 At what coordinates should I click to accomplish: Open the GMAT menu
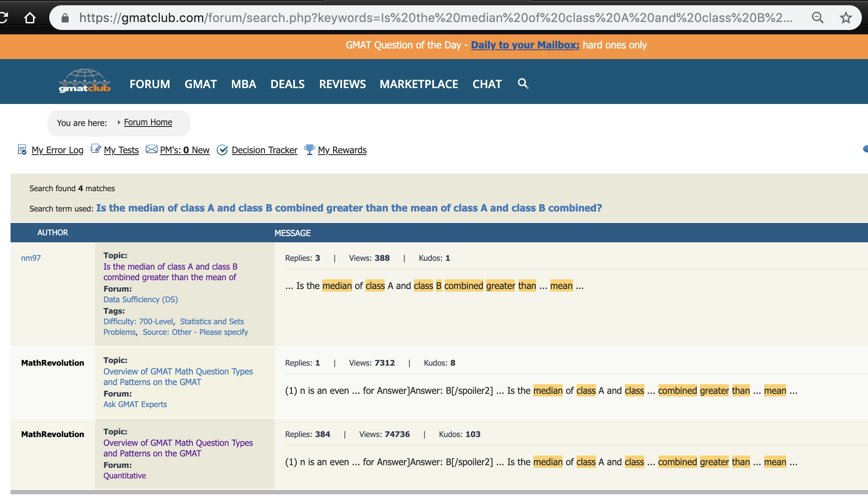(201, 84)
